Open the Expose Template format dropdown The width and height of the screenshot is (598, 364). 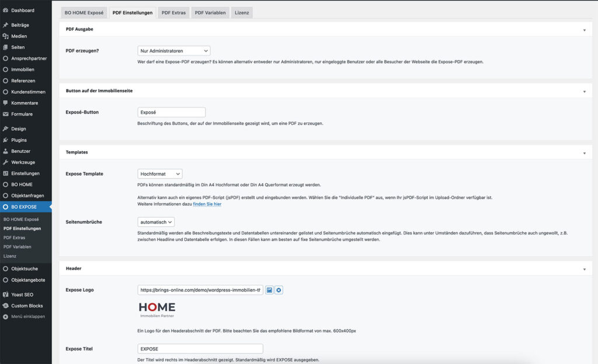point(159,173)
